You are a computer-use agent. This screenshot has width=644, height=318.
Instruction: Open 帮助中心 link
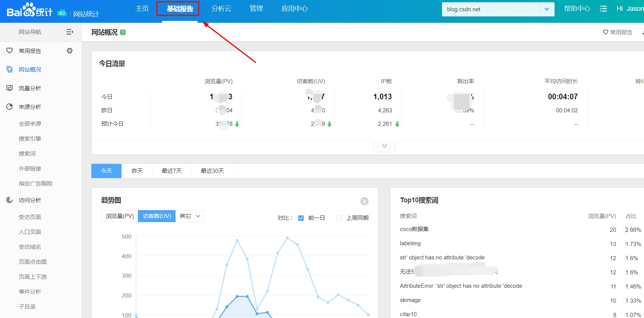(577, 9)
